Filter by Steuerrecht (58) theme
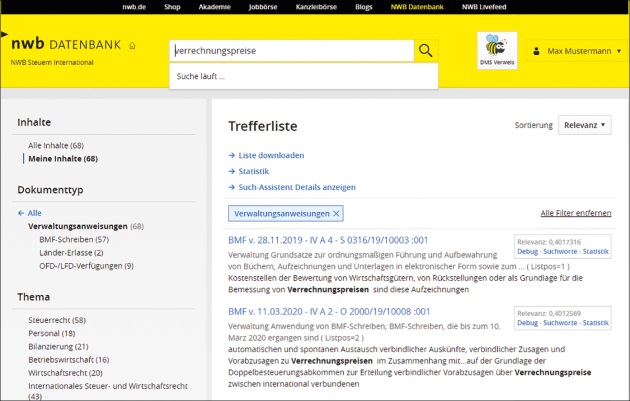This screenshot has width=630, height=401. pyautogui.click(x=57, y=320)
